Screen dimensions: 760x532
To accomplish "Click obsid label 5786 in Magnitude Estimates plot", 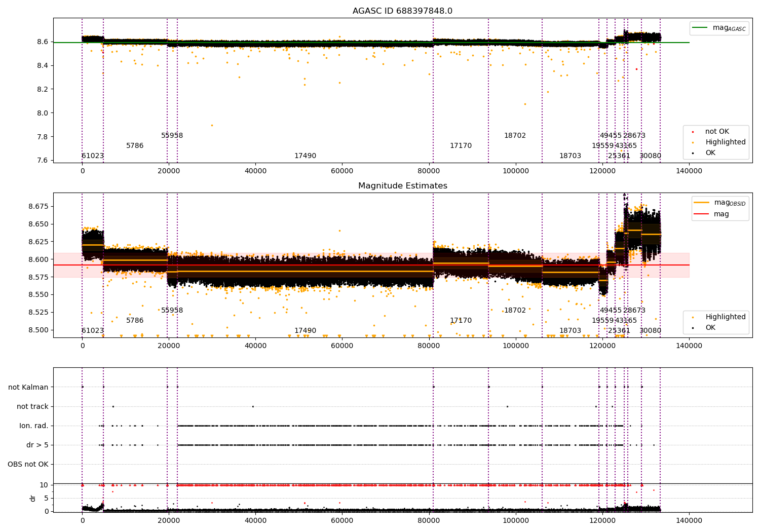I will click(x=135, y=321).
